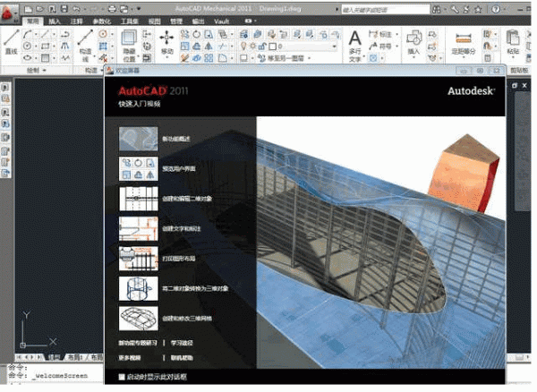This screenshot has width=537, height=392.
Task: Select the Model layout tab at bottom
Action: (54, 357)
